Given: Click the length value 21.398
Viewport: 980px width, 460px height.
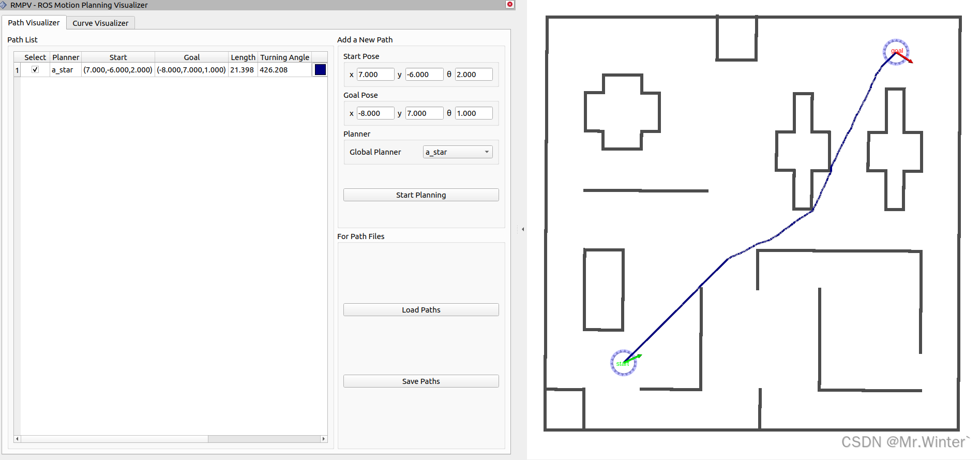Looking at the screenshot, I should (x=243, y=70).
